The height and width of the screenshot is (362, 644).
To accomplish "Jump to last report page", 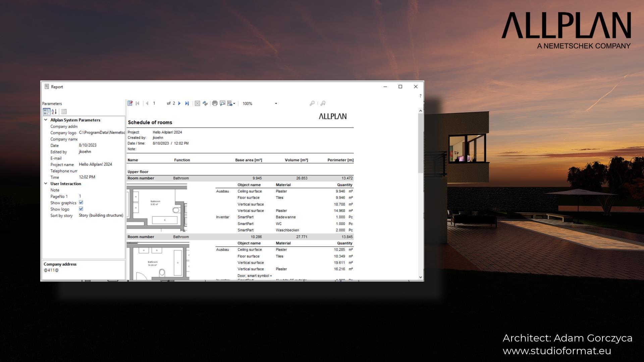I will point(187,103).
